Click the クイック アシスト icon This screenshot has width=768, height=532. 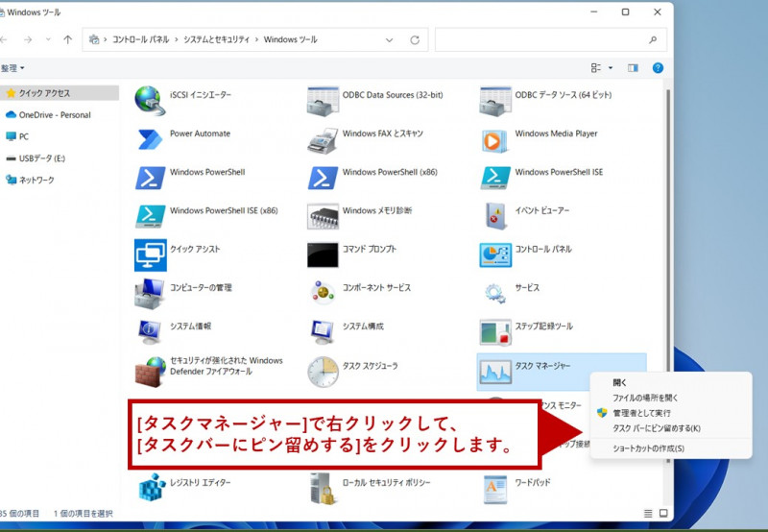pos(151,255)
